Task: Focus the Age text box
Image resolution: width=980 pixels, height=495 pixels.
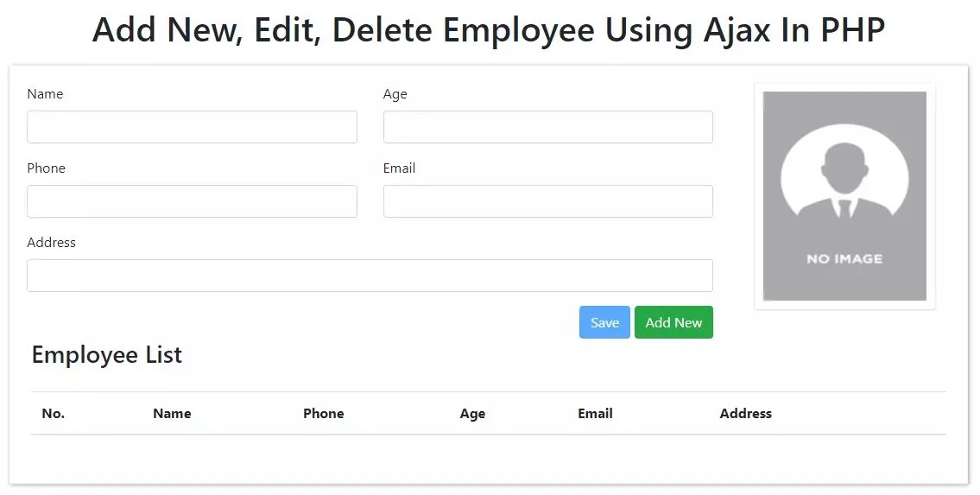Action: point(548,127)
